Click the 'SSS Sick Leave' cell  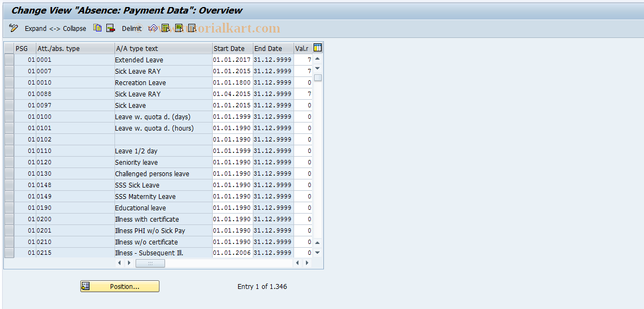[x=163, y=185]
